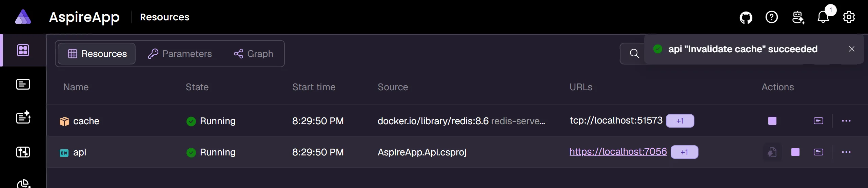Open Structured logs in sidebar
The width and height of the screenshot is (868, 188).
23,117
